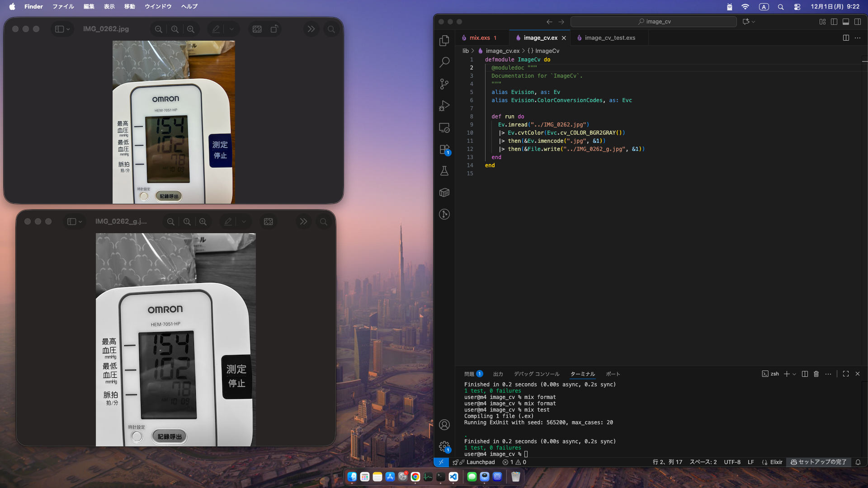Open the Testing flask view
Screen dimensions: 868x488
click(444, 171)
